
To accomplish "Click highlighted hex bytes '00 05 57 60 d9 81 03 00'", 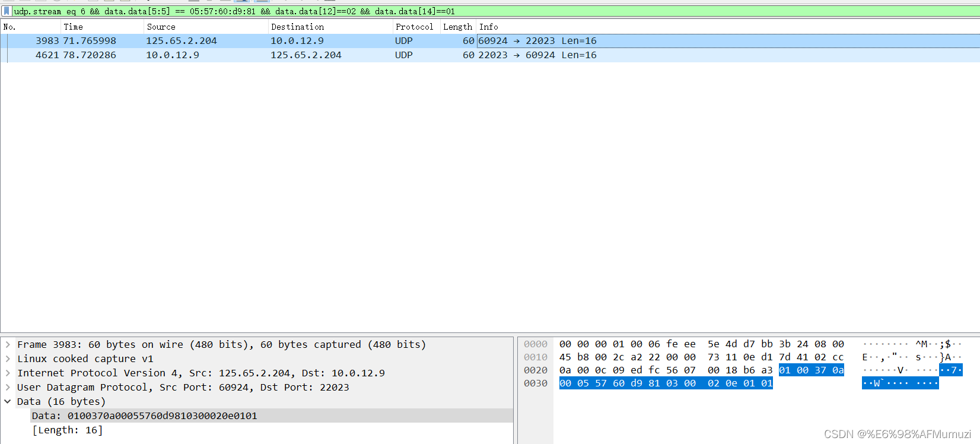I will [628, 383].
